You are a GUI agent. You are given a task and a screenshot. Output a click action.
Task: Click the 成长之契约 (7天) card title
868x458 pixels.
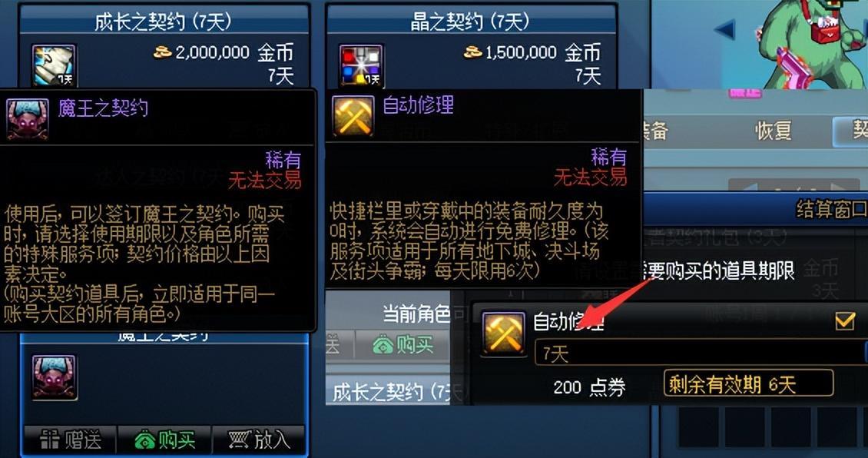point(164,22)
